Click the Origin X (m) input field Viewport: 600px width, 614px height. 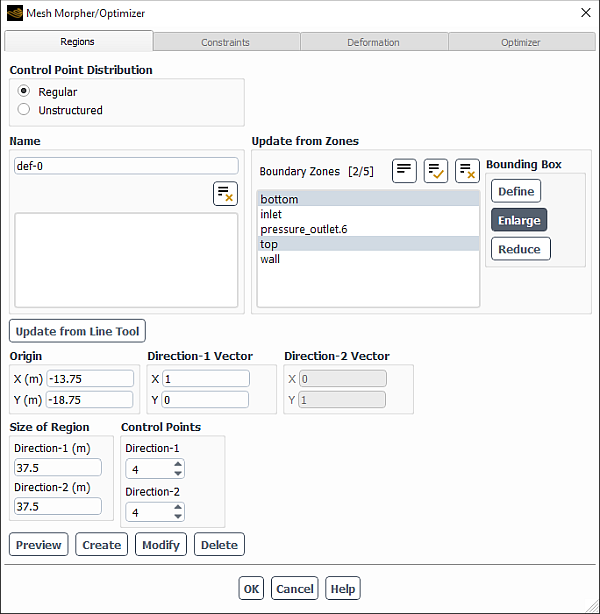coord(90,379)
